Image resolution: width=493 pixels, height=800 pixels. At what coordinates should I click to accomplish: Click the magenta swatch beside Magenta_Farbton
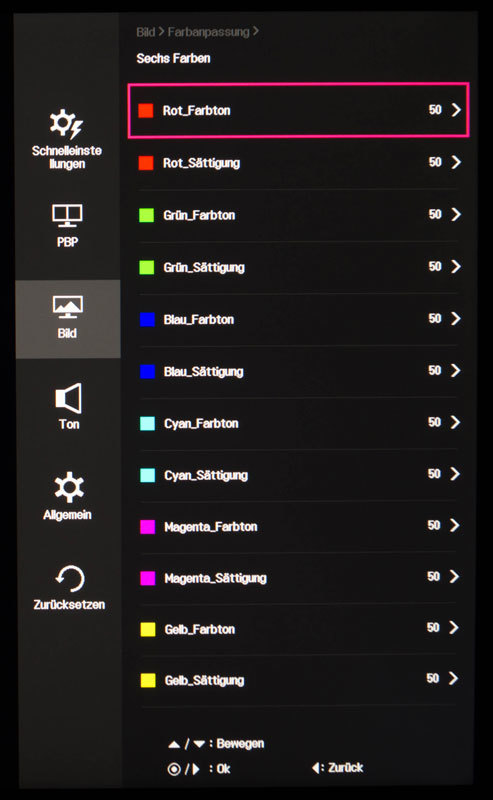click(147, 527)
